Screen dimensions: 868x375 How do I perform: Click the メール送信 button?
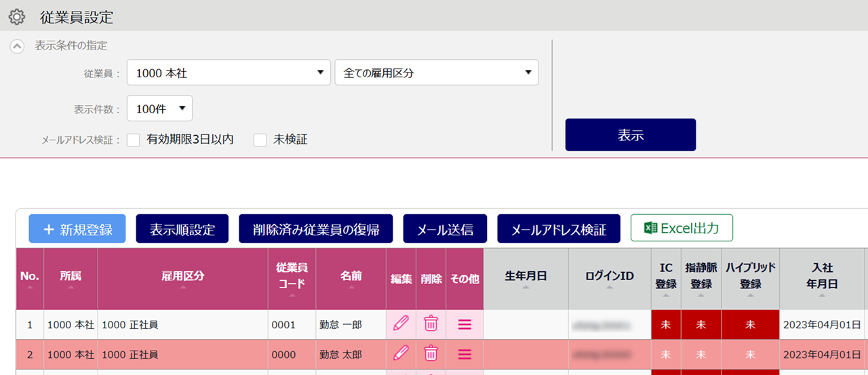pos(445,229)
